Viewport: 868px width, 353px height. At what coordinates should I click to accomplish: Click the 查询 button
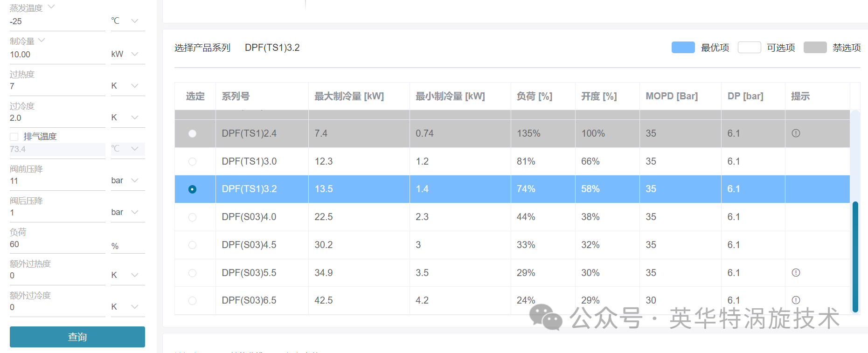click(x=77, y=337)
